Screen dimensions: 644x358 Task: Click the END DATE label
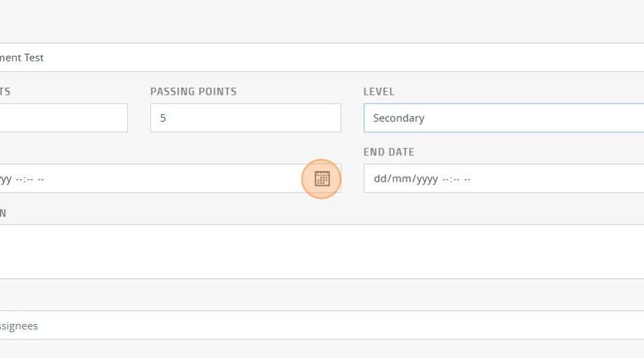click(x=389, y=152)
